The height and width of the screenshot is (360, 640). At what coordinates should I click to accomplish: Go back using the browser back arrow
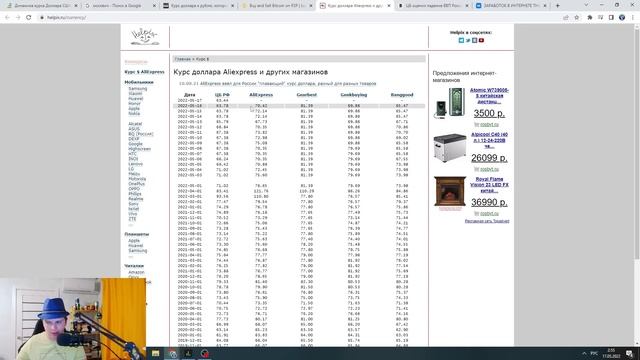[7, 18]
